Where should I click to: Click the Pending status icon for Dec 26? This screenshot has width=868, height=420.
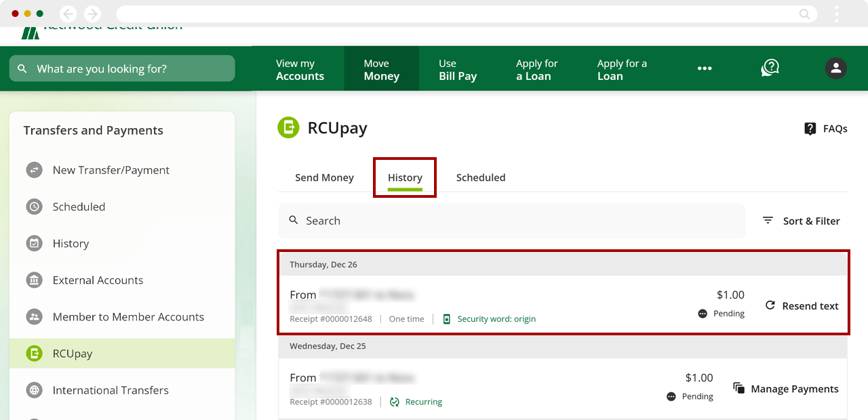click(x=703, y=314)
